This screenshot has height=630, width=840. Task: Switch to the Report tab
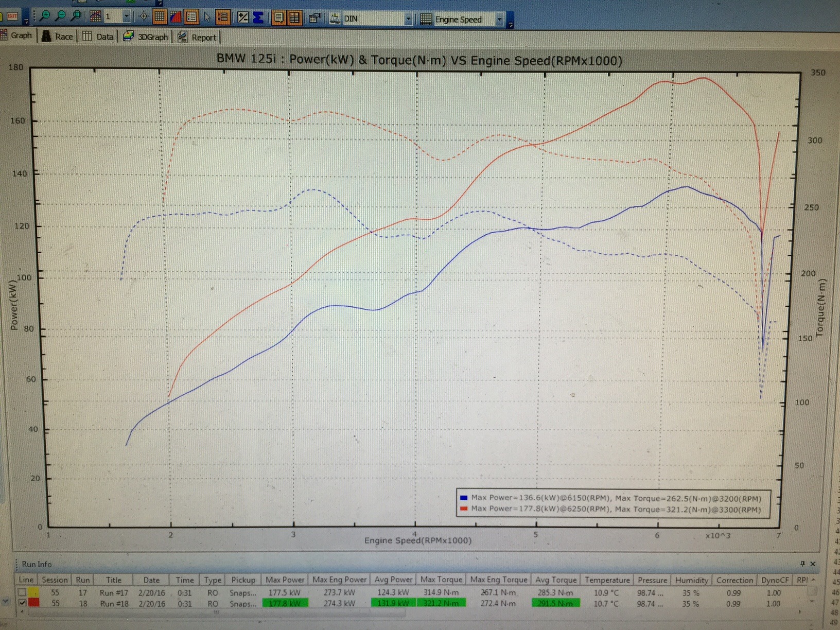point(197,38)
